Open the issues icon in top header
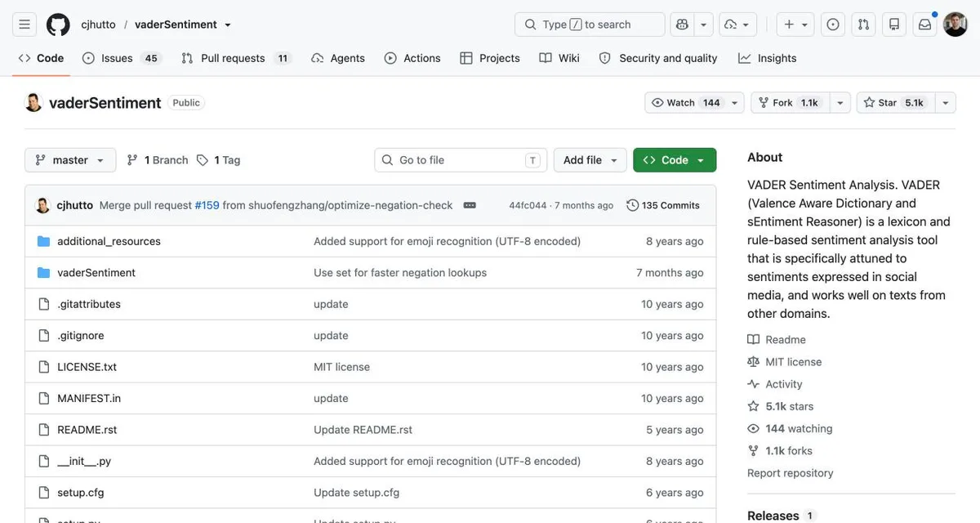Image resolution: width=980 pixels, height=523 pixels. [x=833, y=25]
